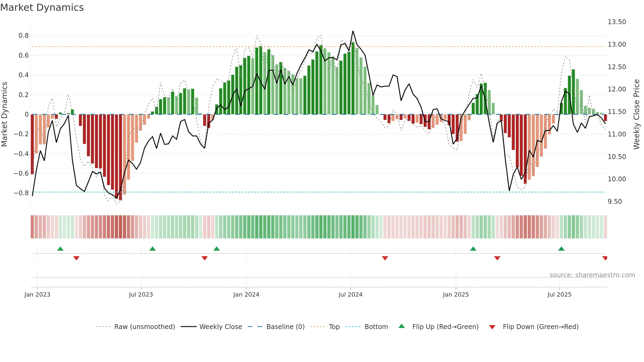Click the 12.00 price axis tick
The image size is (644, 362).
(x=617, y=89)
